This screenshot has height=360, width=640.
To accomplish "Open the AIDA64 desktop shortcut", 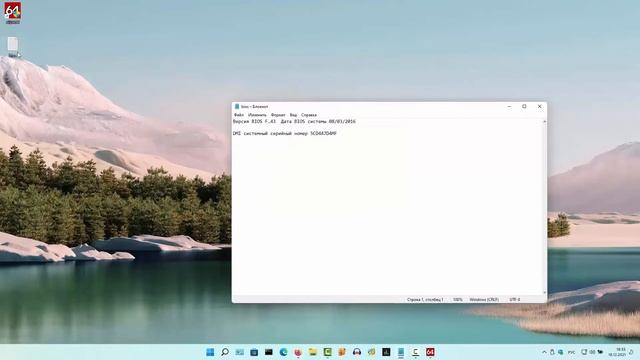I will [x=13, y=13].
